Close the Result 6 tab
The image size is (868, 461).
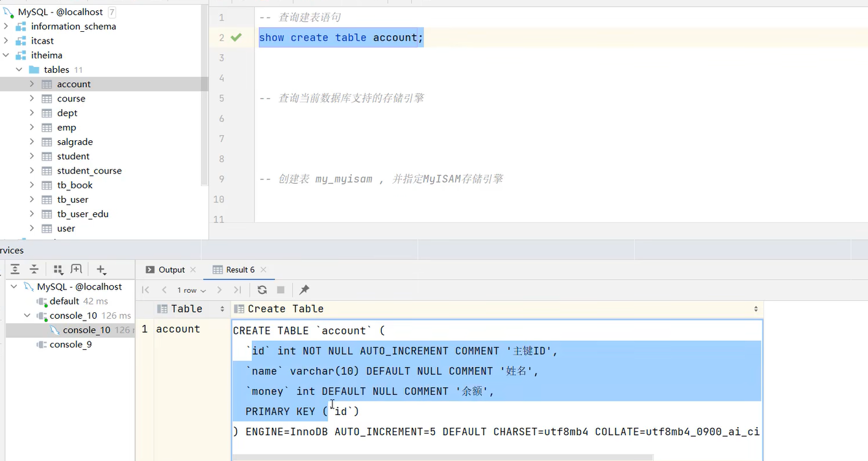click(264, 269)
